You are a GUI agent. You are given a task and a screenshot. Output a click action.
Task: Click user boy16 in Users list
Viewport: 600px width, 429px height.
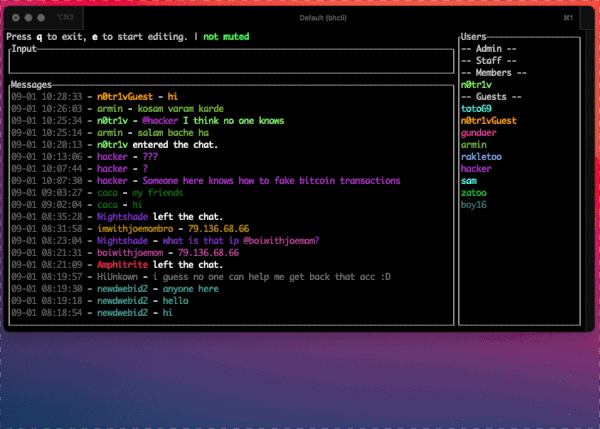pyautogui.click(x=474, y=205)
